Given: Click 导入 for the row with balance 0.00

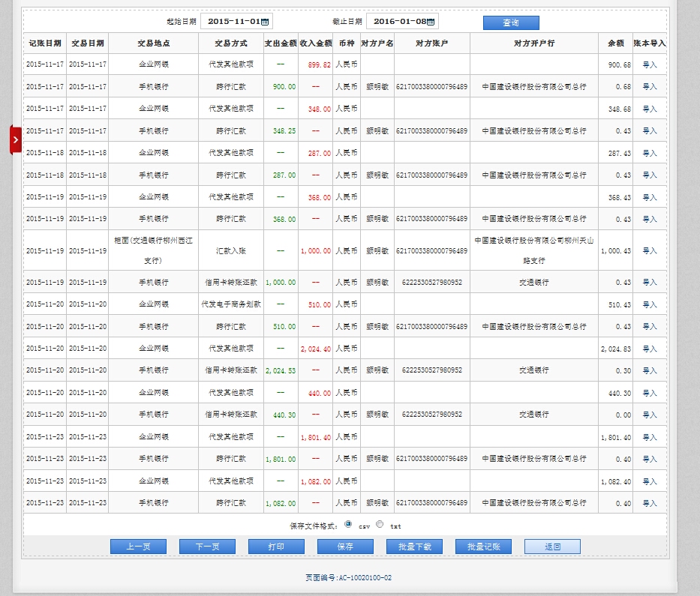Looking at the screenshot, I should [649, 415].
